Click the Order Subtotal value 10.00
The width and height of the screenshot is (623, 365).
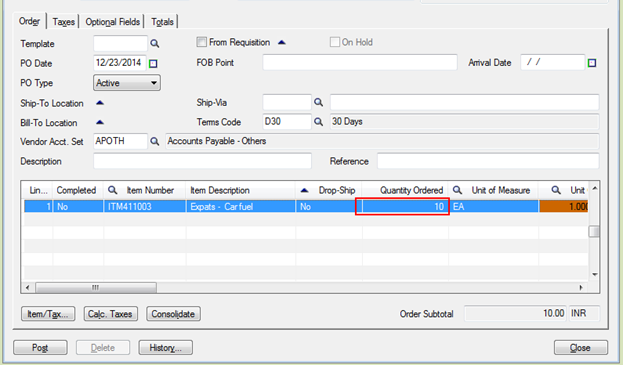[x=516, y=313]
